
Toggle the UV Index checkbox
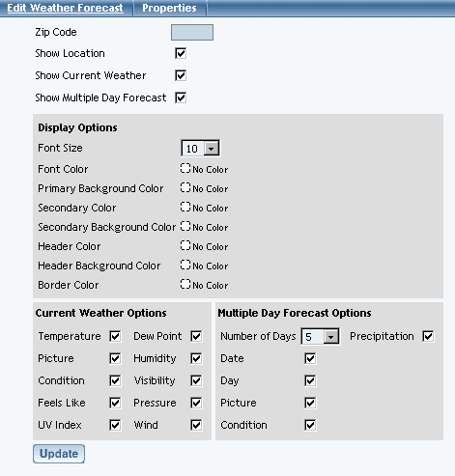coord(115,425)
